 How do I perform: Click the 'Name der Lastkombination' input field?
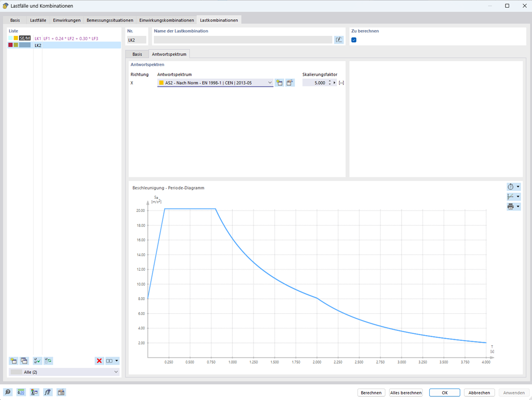243,39
